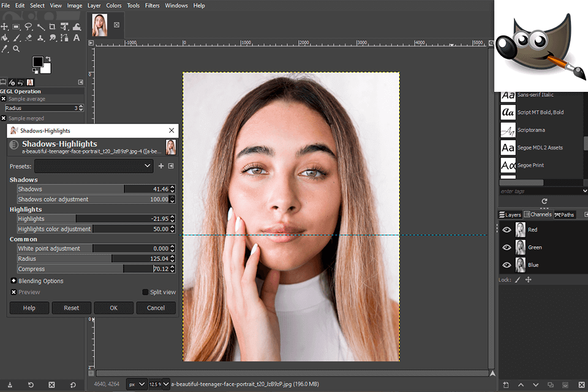
Task: Toggle the Preview checkbox
Action: (13, 292)
